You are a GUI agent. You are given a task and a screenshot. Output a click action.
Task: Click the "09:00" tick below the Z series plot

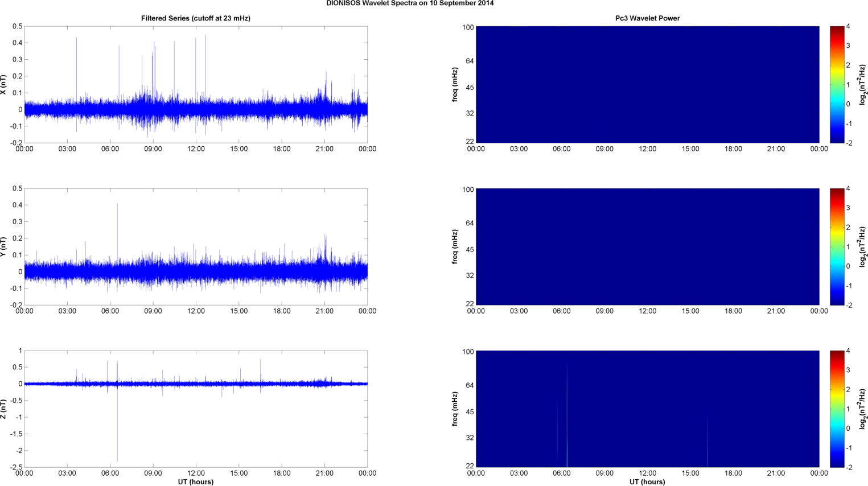(153, 473)
